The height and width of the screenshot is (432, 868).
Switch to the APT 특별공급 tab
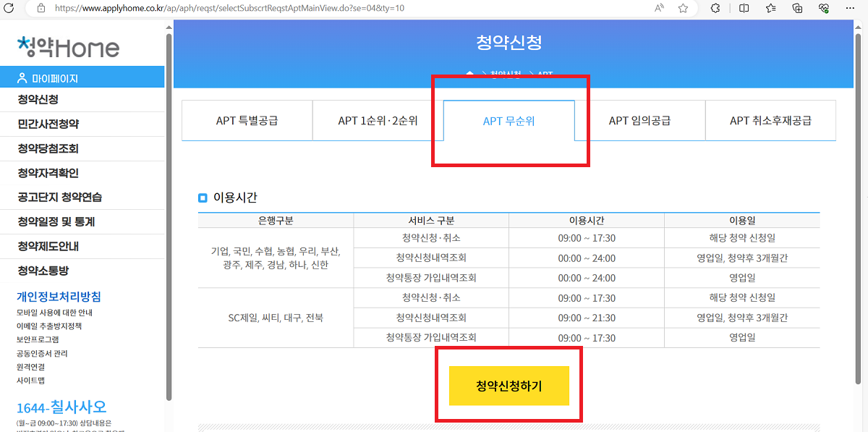pyautogui.click(x=247, y=120)
